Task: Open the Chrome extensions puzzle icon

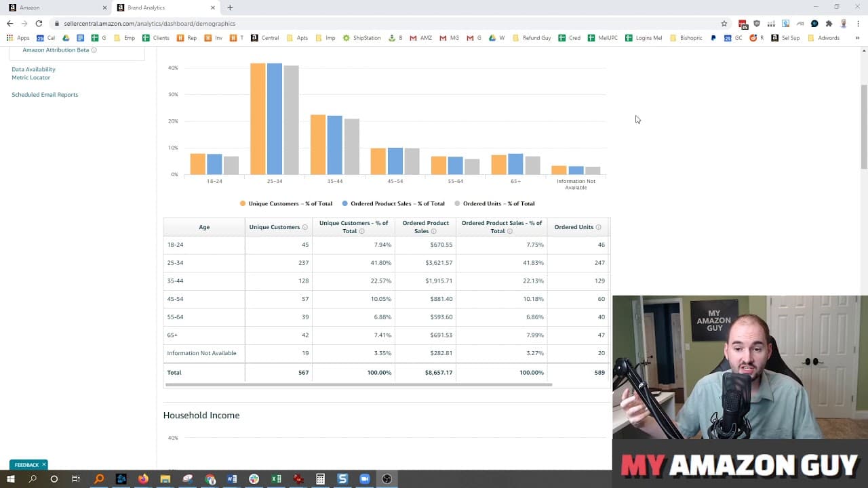Action: click(x=829, y=23)
